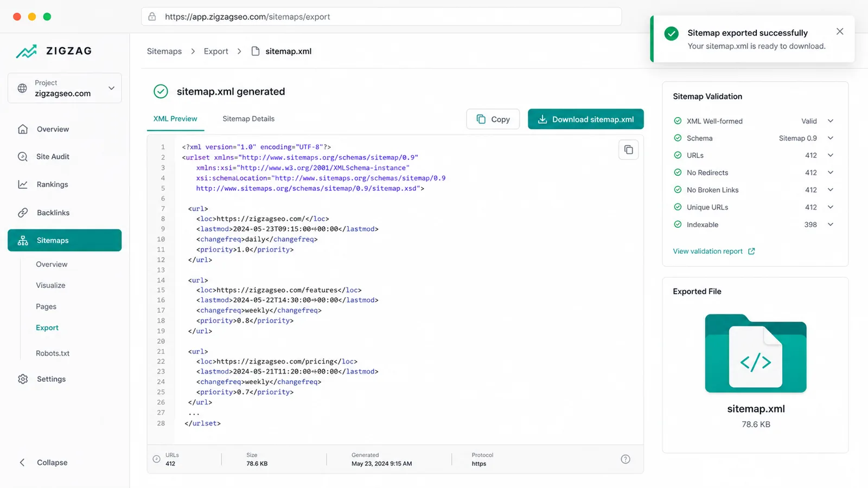868x488 pixels.
Task: Click the copy icon inside the code preview
Action: pyautogui.click(x=628, y=150)
